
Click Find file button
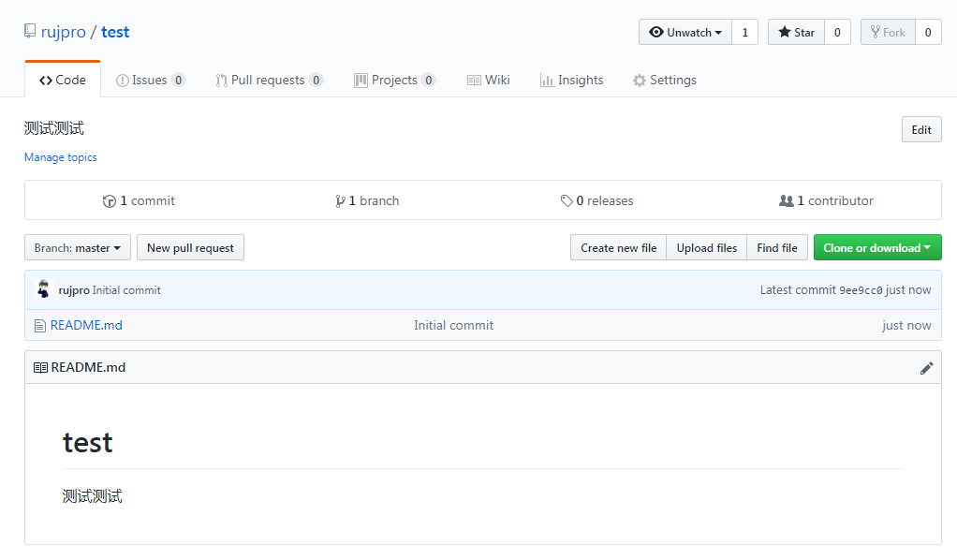coord(777,248)
